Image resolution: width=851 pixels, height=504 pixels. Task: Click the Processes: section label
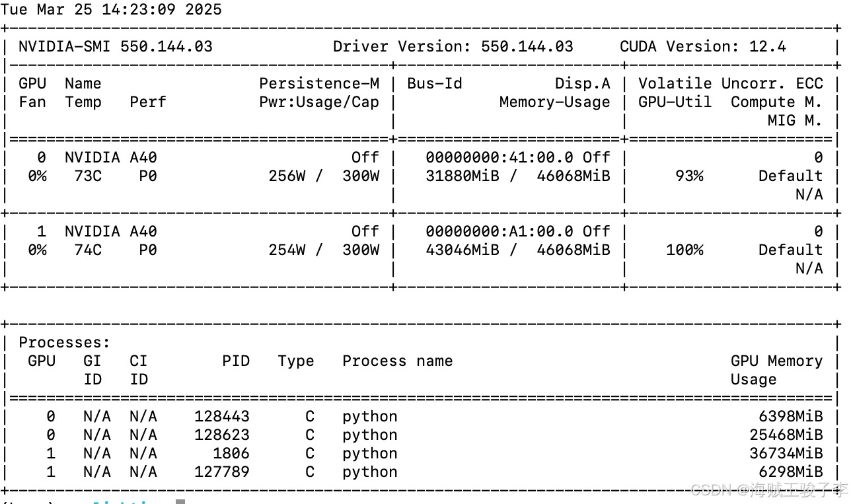[x=65, y=343]
